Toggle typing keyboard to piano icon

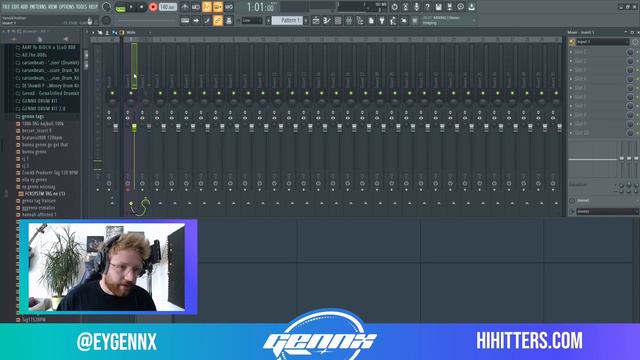tap(185, 20)
